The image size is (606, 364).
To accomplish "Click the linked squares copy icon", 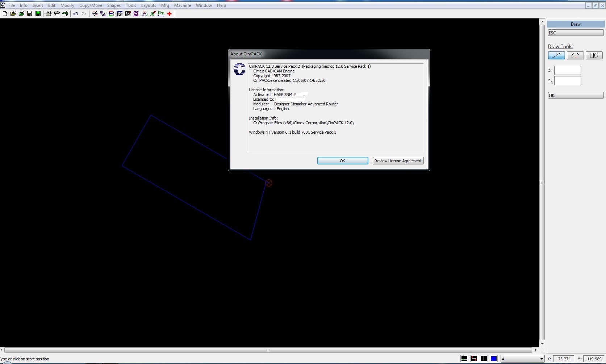I will point(103,13).
